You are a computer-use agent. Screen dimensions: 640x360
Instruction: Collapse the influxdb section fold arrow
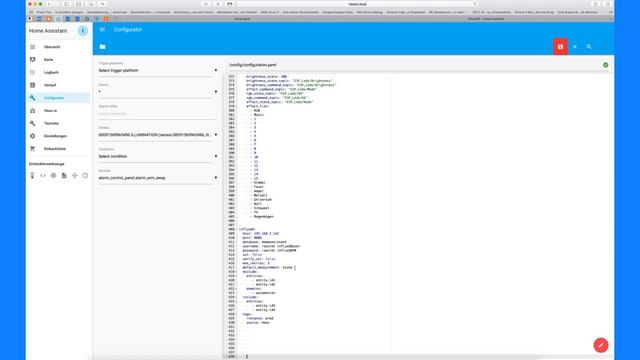click(x=236, y=229)
